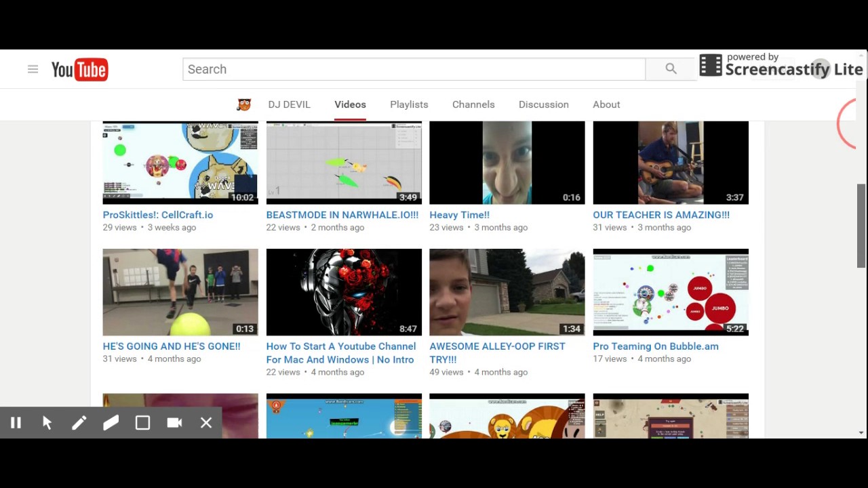Open the teacher playing guitar thumbnail
Screen dimensions: 868x488
coord(671,163)
